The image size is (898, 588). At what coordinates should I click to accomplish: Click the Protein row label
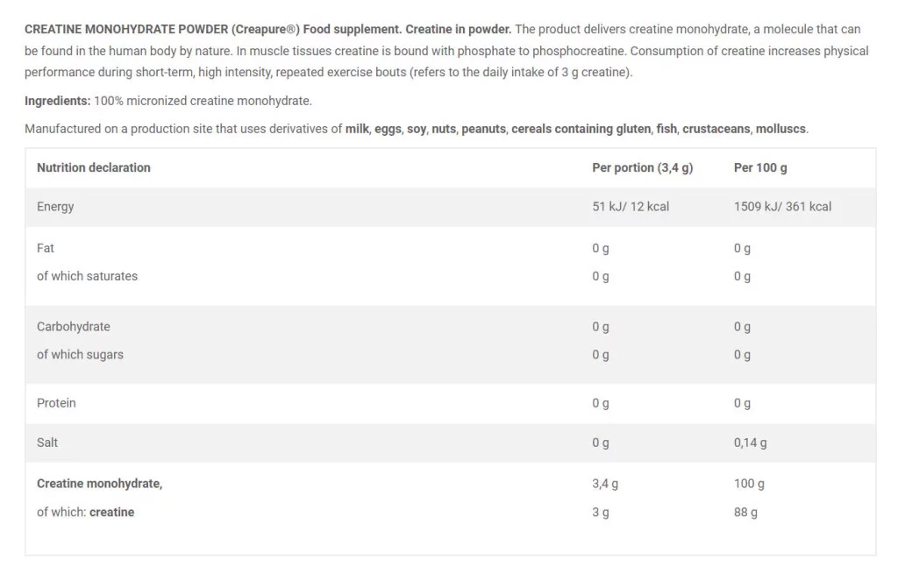click(56, 403)
